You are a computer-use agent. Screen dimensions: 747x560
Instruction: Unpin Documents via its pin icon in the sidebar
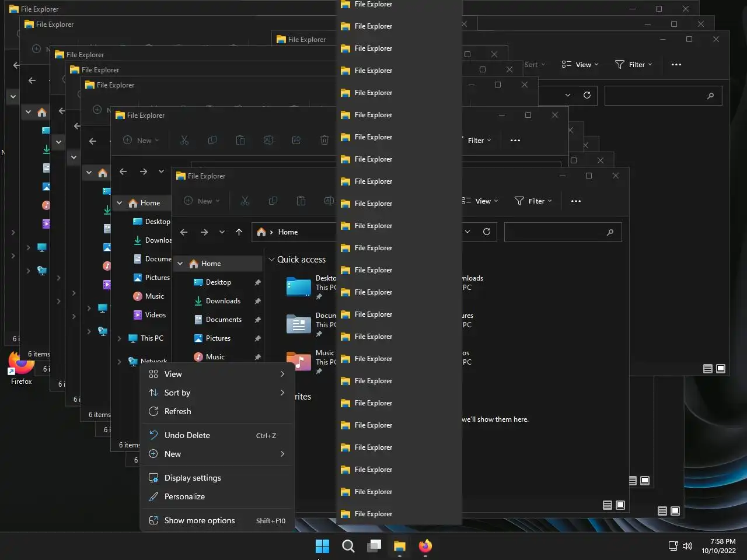pos(257,320)
